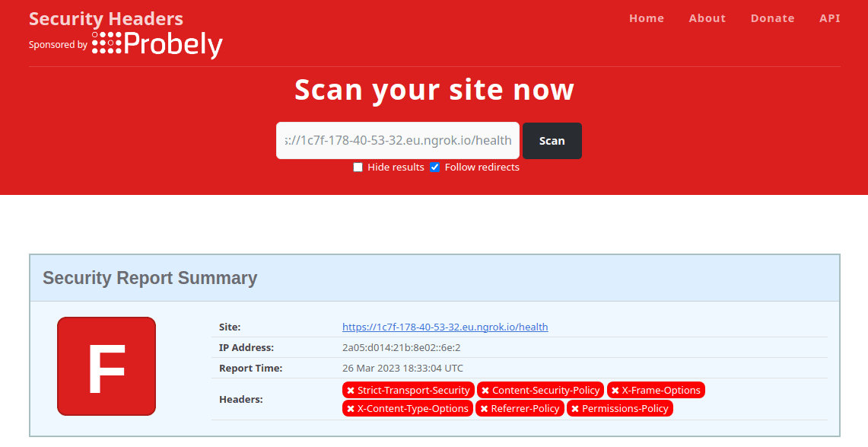Click the Permissions-Policy missing header badge
The width and height of the screenshot is (868, 447).
(x=619, y=409)
